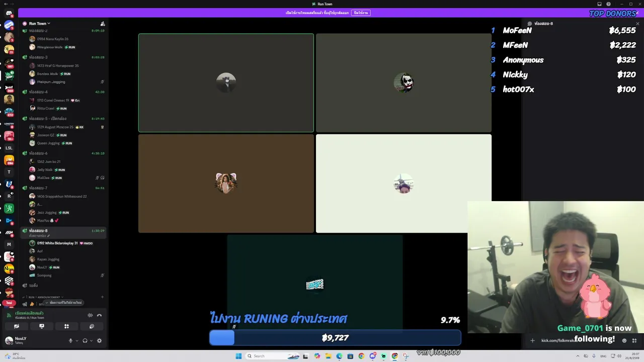Screen dimensions: 644x362
Task: Show hidden system tray icons
Action: coord(578,356)
